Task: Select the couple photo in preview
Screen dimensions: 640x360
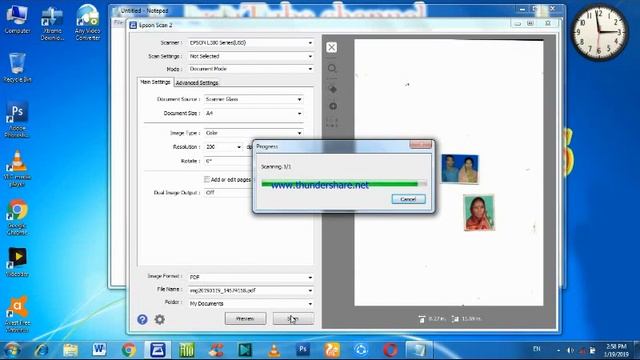Action: (x=460, y=169)
